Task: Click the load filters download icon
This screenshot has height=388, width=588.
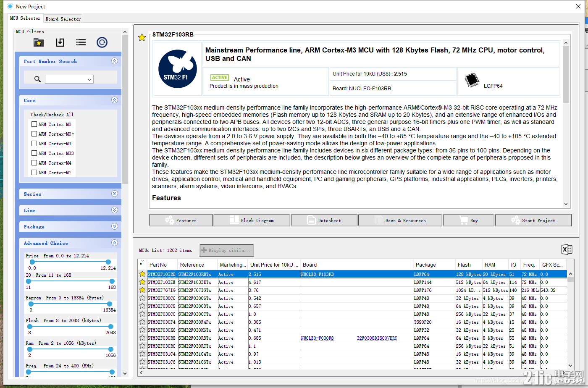Action: pos(60,42)
